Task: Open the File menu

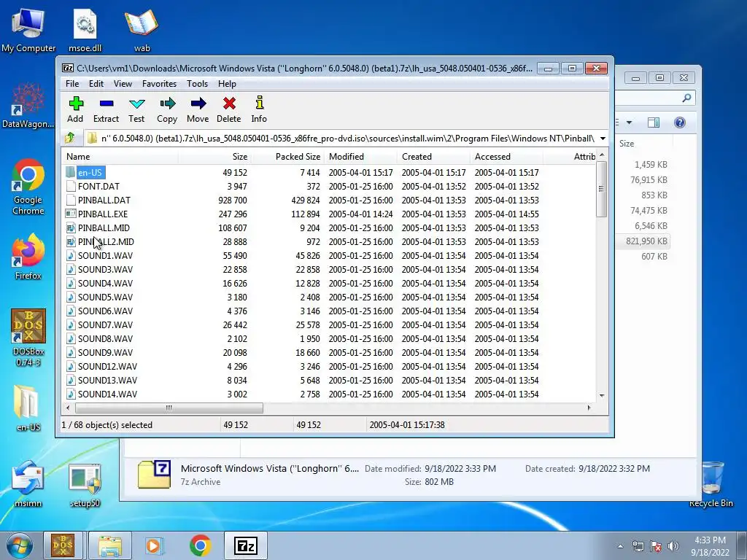Action: pos(72,84)
